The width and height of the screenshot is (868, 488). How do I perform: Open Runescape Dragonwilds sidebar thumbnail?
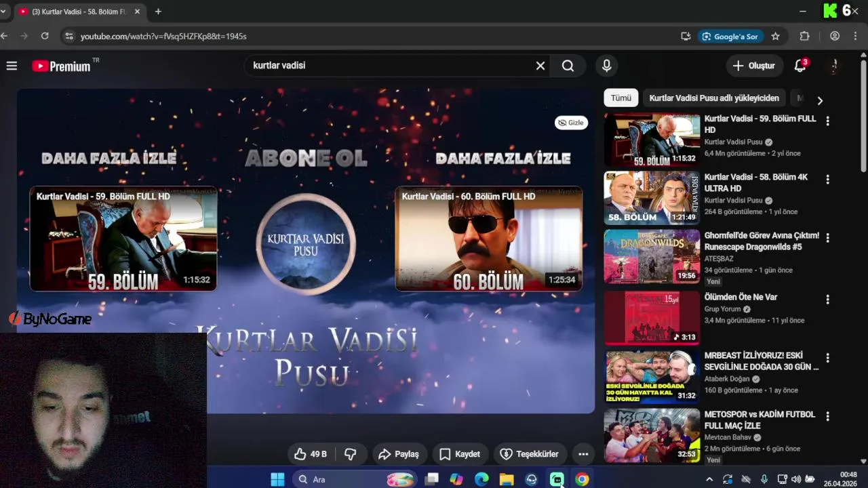[x=652, y=256]
